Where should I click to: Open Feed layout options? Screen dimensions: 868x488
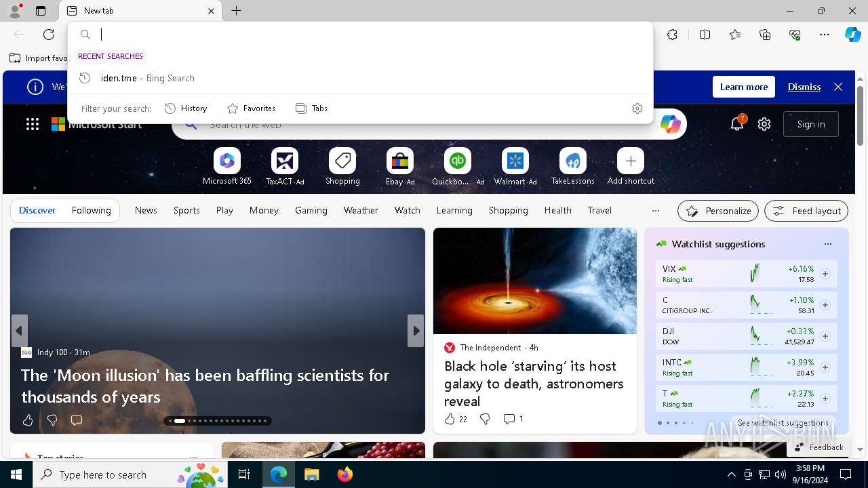806,211
